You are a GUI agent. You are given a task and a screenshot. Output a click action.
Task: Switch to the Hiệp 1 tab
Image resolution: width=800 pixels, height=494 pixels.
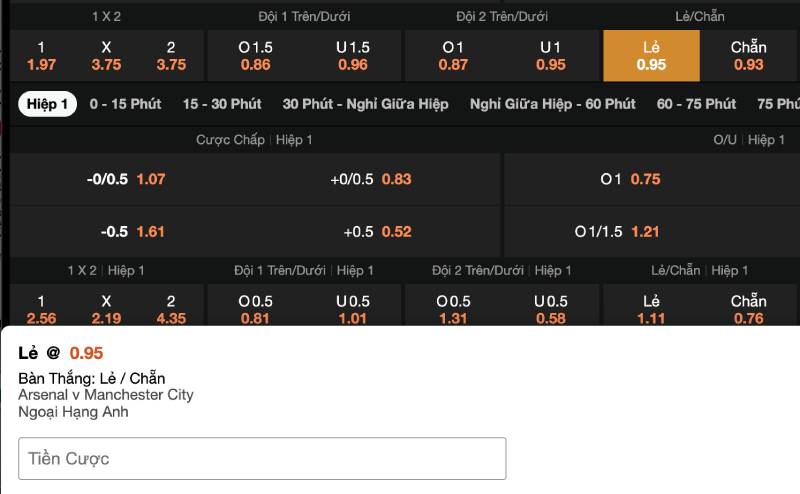coord(48,104)
